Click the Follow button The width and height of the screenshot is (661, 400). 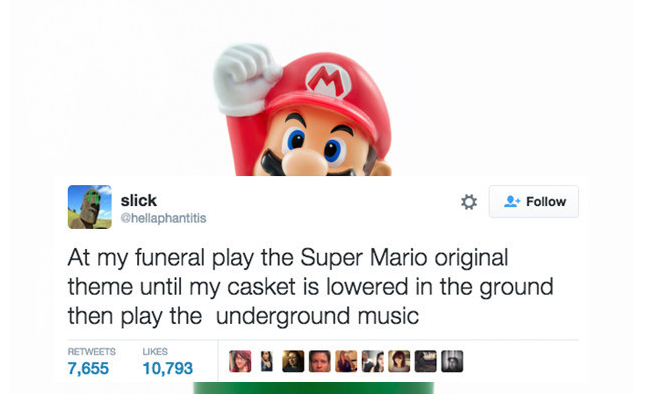tap(534, 201)
